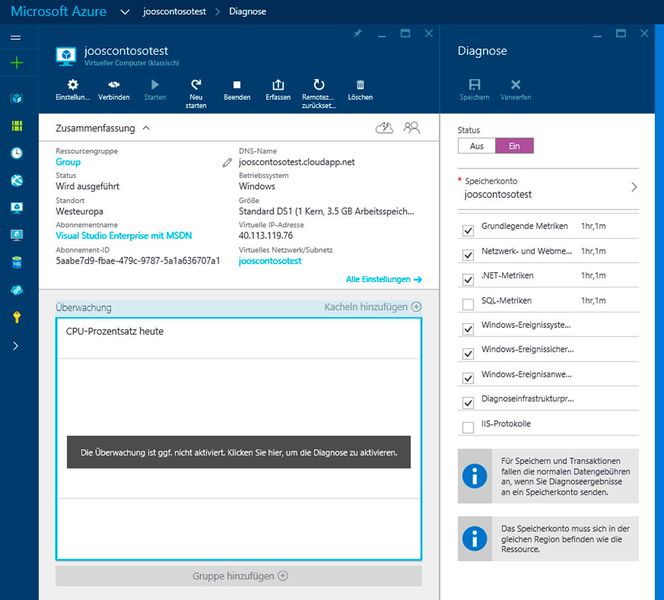Open the jooscontosotest breadcrumb item
664x600 pixels.
176,12
